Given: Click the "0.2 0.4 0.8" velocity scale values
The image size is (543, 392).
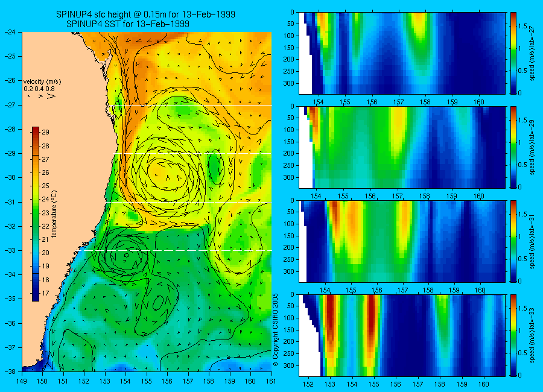Looking at the screenshot, I should [39, 89].
